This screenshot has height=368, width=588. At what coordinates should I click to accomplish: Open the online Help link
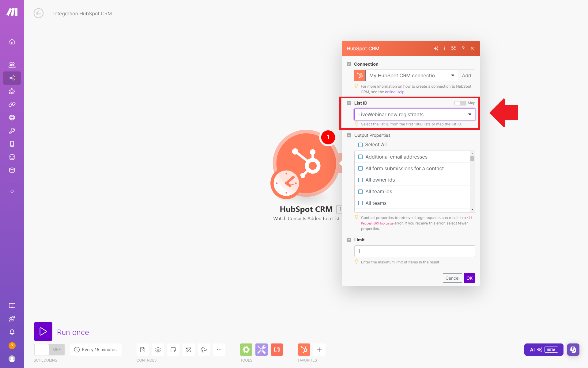point(395,92)
